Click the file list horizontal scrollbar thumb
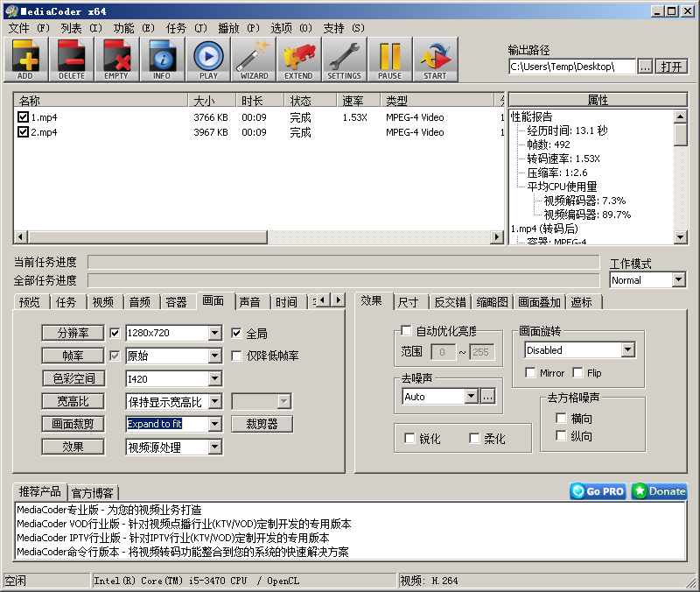The image size is (700, 592). [x=147, y=236]
